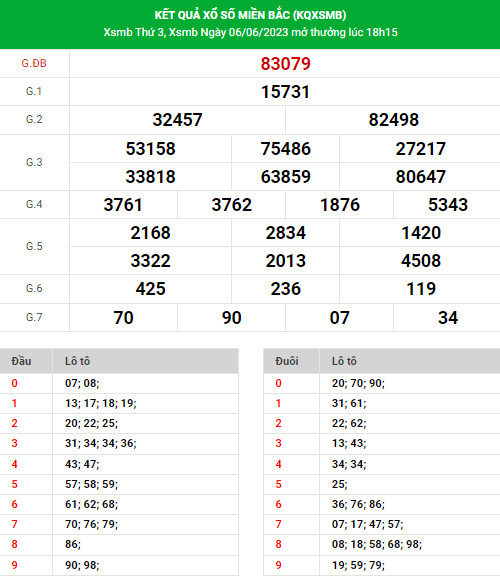Click the special prize number 83079
This screenshot has height=576, width=500.
point(285,64)
